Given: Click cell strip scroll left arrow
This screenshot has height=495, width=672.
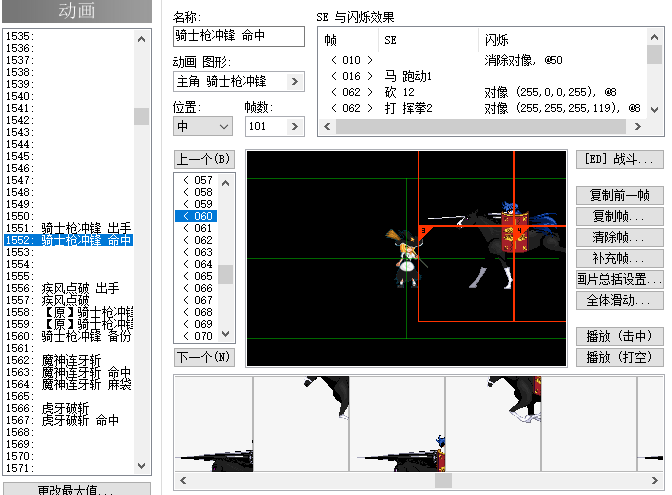Looking at the screenshot, I should [x=183, y=480].
